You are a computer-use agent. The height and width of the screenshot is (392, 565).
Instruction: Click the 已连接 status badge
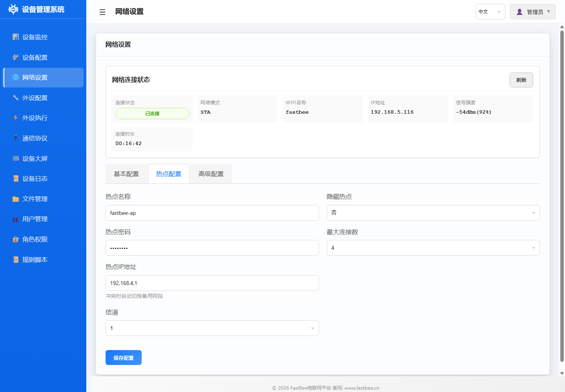(152, 113)
